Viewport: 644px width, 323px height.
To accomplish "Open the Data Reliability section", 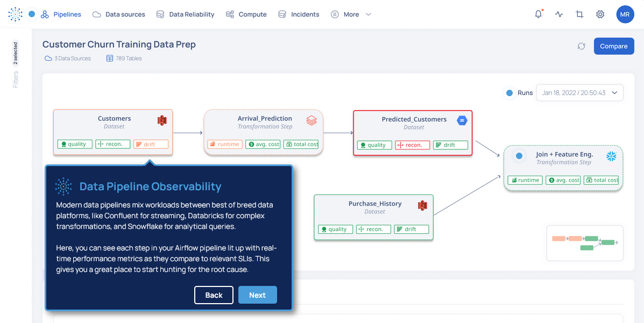I will pyautogui.click(x=185, y=15).
